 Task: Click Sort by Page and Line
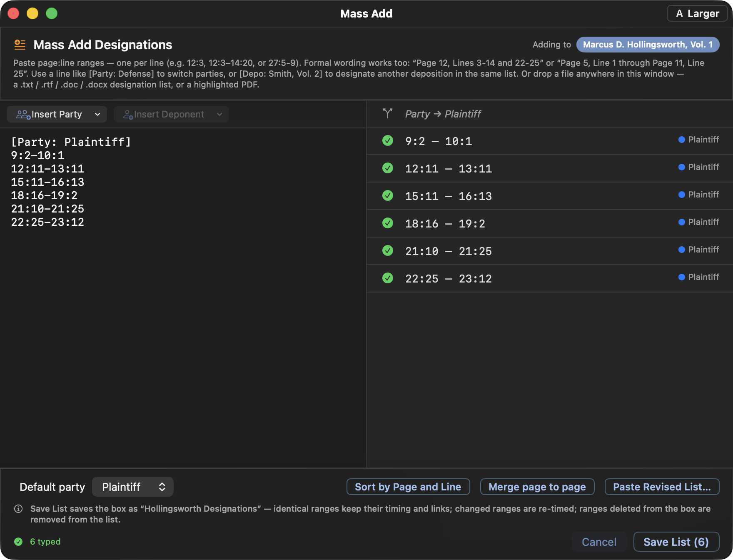pyautogui.click(x=408, y=487)
